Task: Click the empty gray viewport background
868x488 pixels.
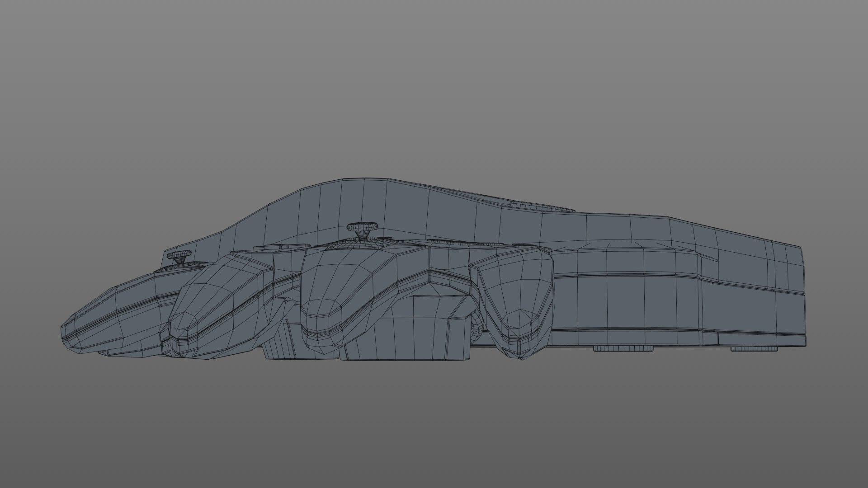Action: (434, 90)
